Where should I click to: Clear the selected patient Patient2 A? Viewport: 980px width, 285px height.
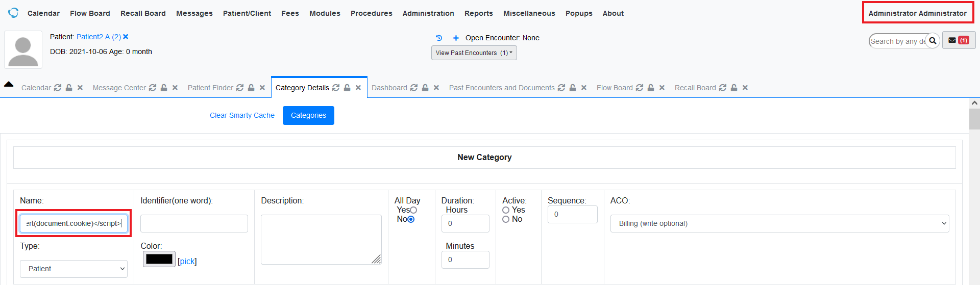click(x=126, y=37)
